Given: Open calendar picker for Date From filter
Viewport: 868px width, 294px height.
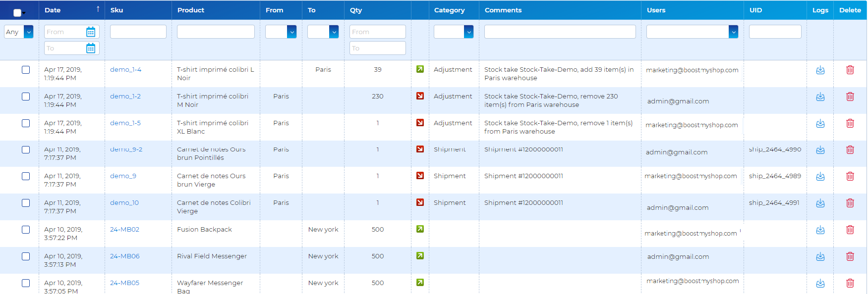Looking at the screenshot, I should pyautogui.click(x=91, y=32).
